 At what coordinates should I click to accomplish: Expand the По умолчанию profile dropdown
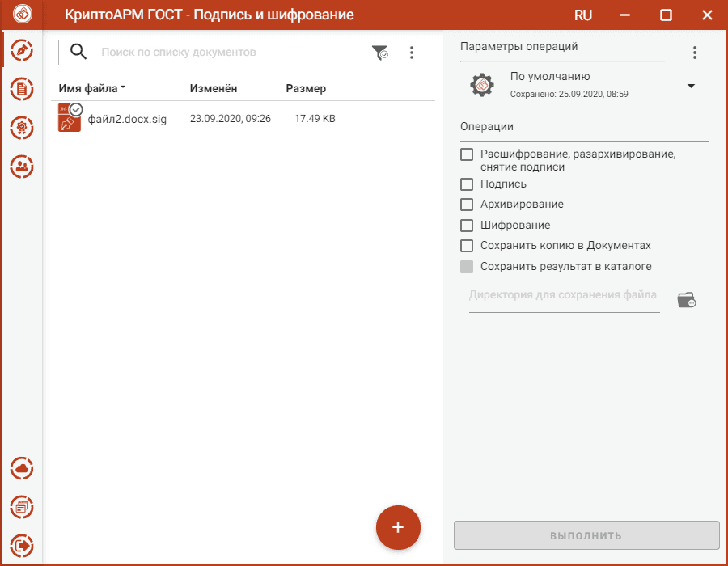691,86
